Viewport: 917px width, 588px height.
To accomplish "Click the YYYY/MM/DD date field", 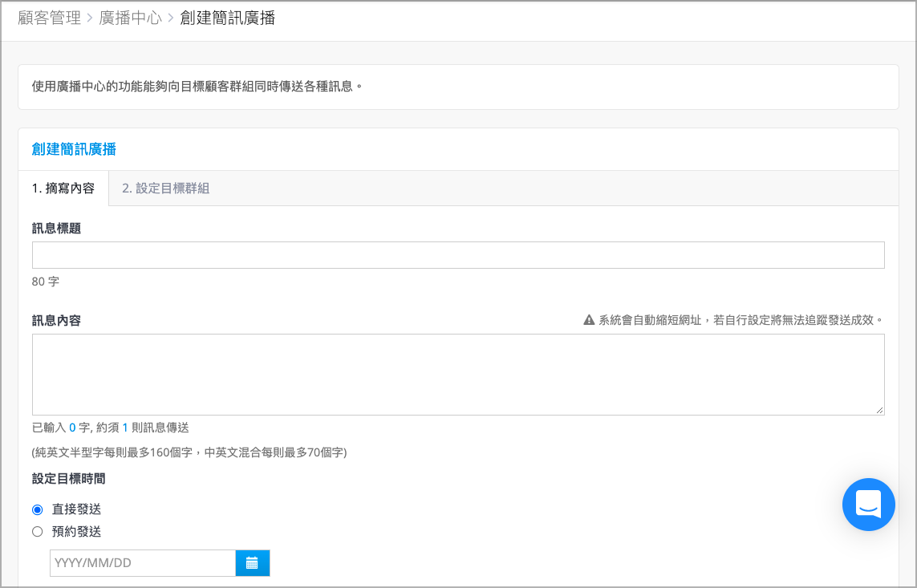I will point(143,563).
